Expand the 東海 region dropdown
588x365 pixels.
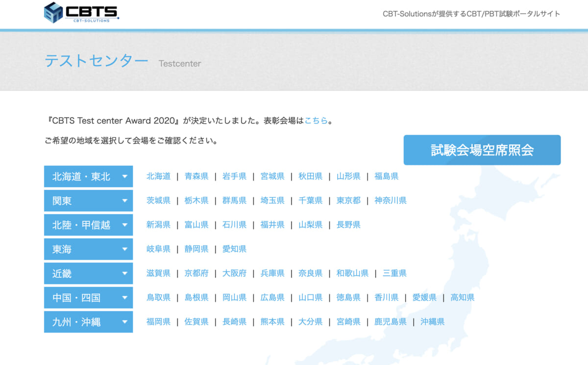pyautogui.click(x=88, y=249)
